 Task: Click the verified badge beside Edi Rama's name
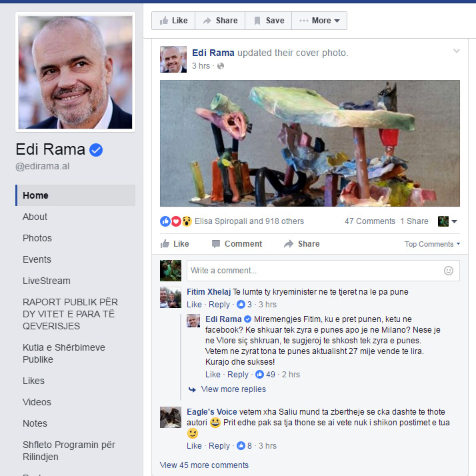96,150
